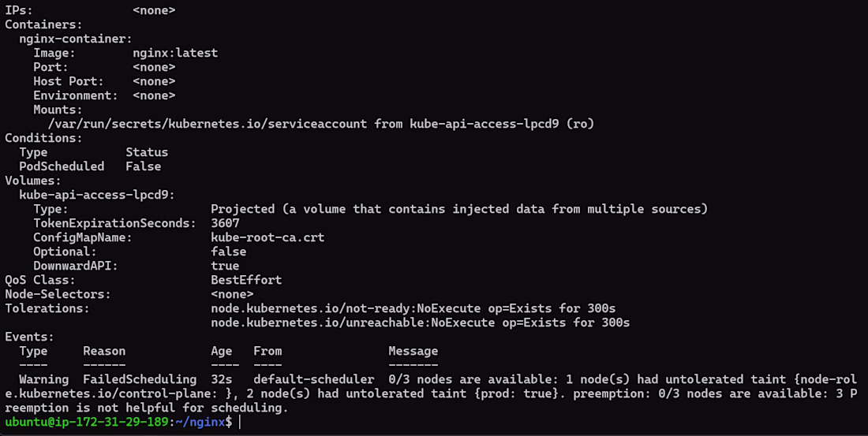Image resolution: width=868 pixels, height=436 pixels.
Task: Click the serviceaccount mount path line
Action: (x=321, y=124)
